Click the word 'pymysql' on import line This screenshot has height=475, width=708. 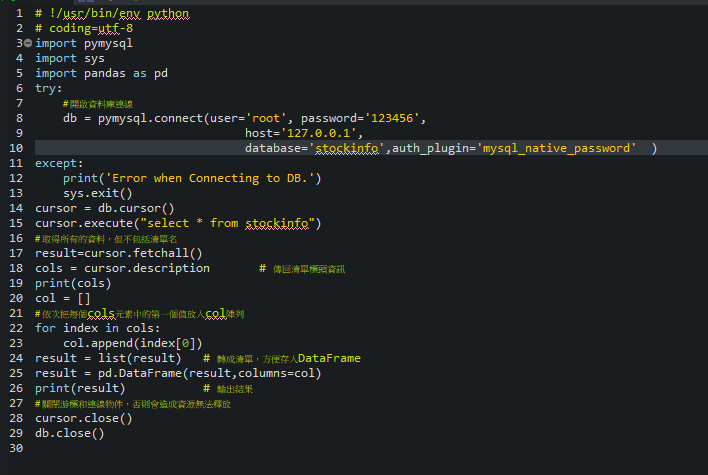[108, 44]
